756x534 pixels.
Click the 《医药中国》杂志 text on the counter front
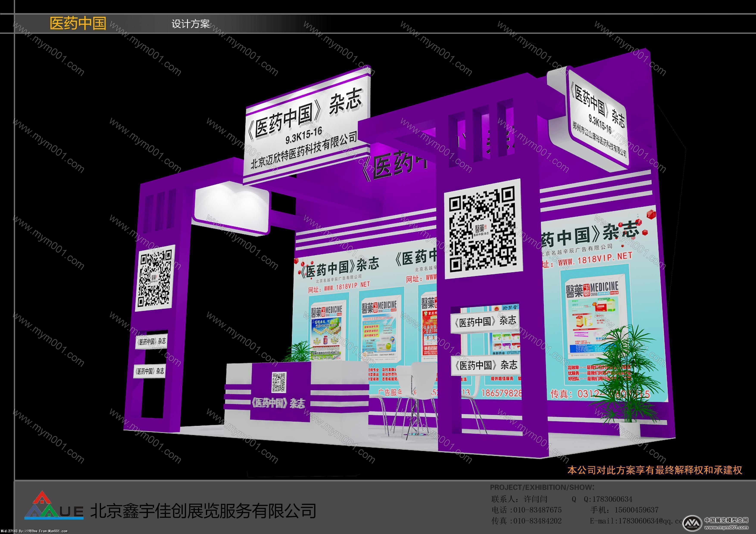[x=278, y=403]
